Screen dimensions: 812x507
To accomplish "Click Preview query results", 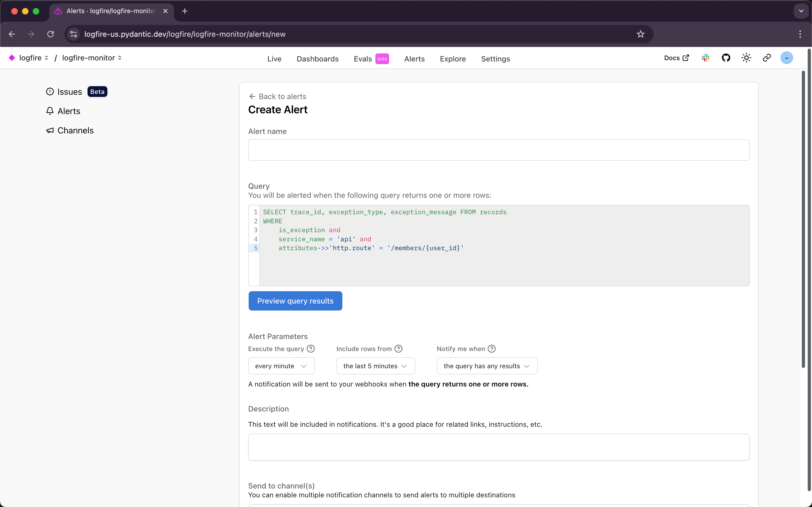I will click(x=295, y=301).
